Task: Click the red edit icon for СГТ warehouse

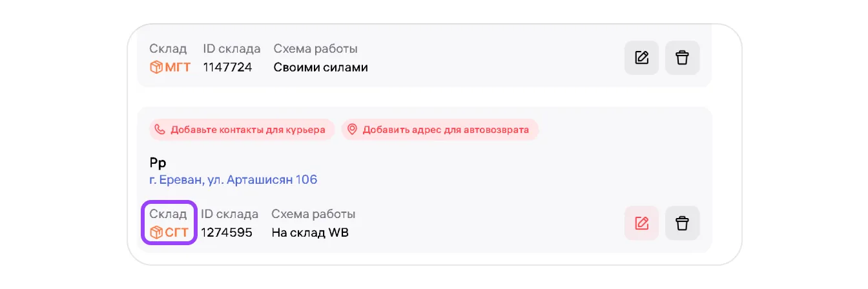Action: [x=641, y=223]
